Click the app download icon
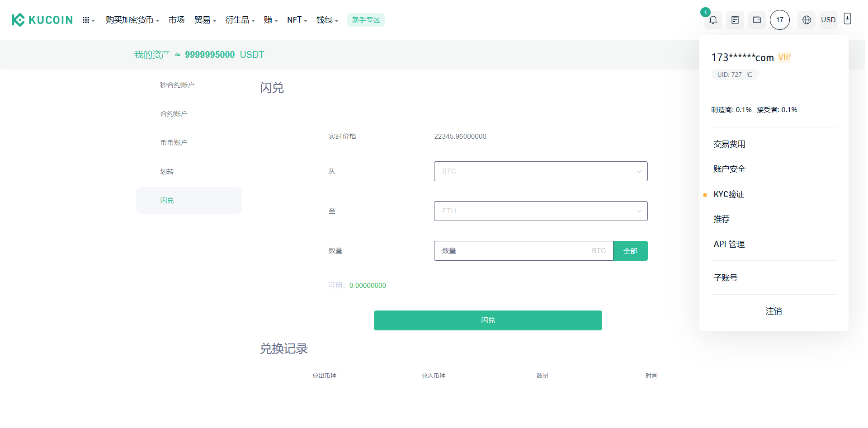 pyautogui.click(x=848, y=19)
